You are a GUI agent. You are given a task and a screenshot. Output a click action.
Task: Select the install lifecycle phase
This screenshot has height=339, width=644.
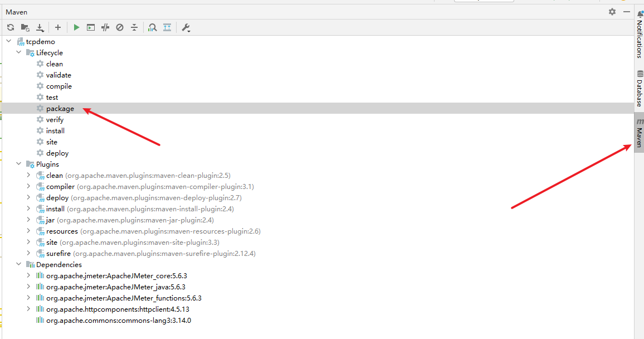pos(55,131)
